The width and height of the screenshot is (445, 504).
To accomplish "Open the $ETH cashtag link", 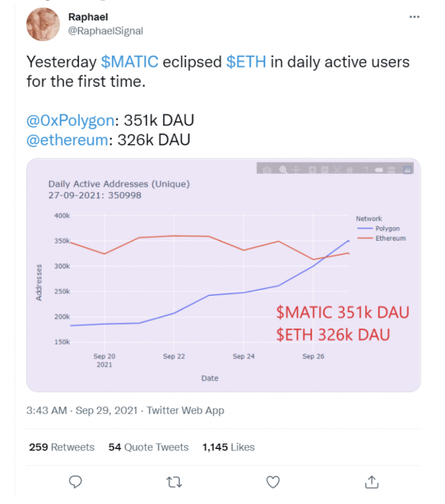I will click(x=246, y=62).
